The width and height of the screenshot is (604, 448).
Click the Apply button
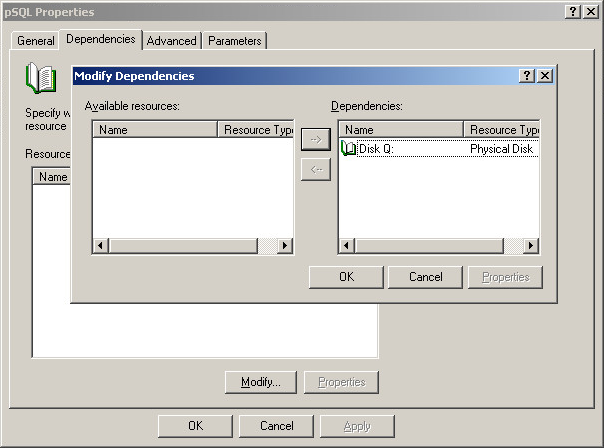point(357,426)
